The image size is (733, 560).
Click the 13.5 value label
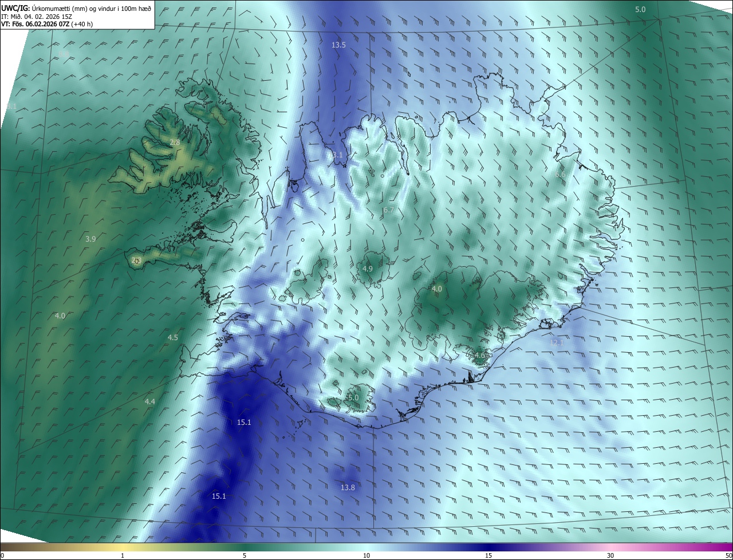coord(338,45)
